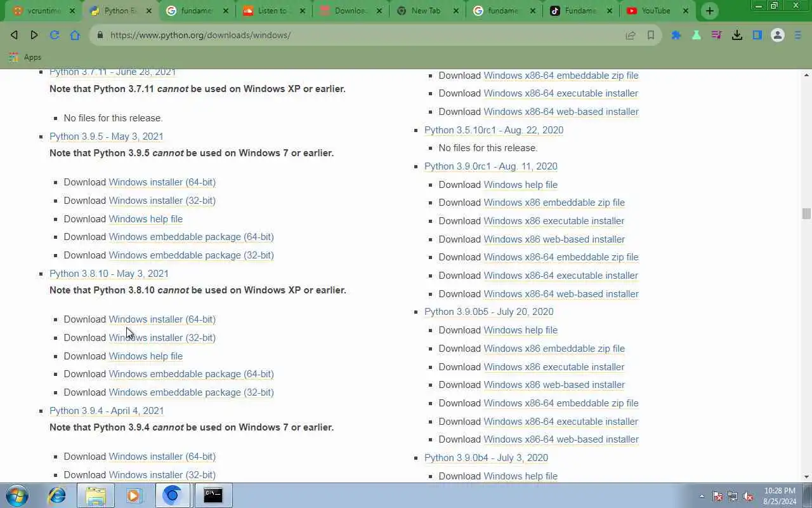This screenshot has height=508, width=812.
Task: Click the share page icon in address bar
Action: (631, 36)
